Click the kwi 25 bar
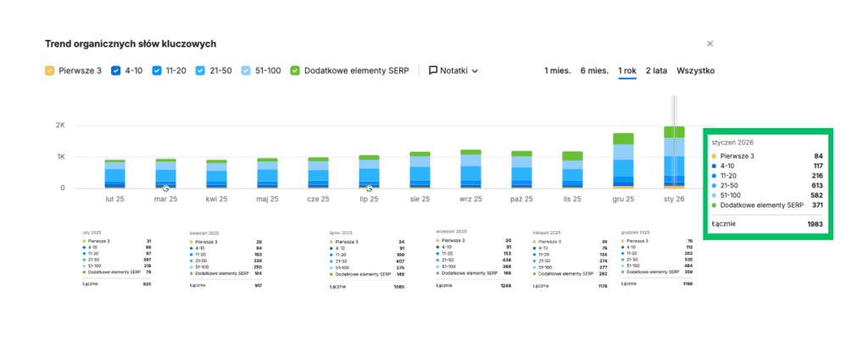Image resolution: width=868 pixels, height=348 pixels. coord(216,174)
